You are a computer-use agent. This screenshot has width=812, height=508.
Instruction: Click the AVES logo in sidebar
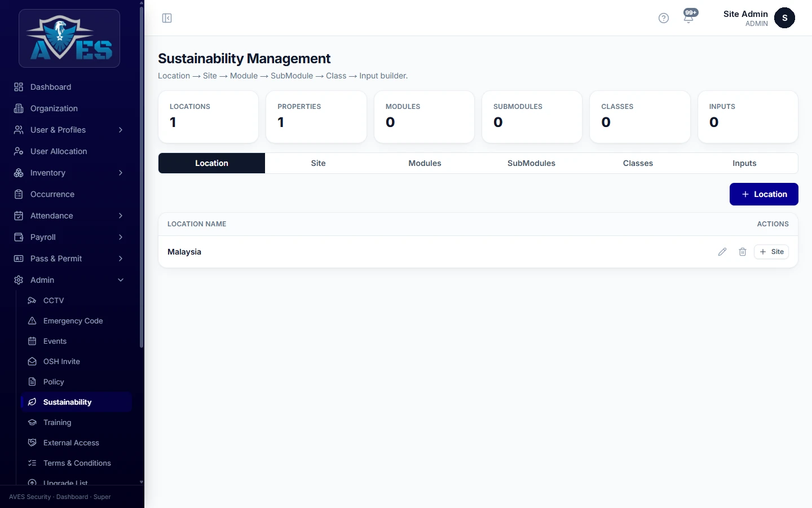(x=69, y=38)
